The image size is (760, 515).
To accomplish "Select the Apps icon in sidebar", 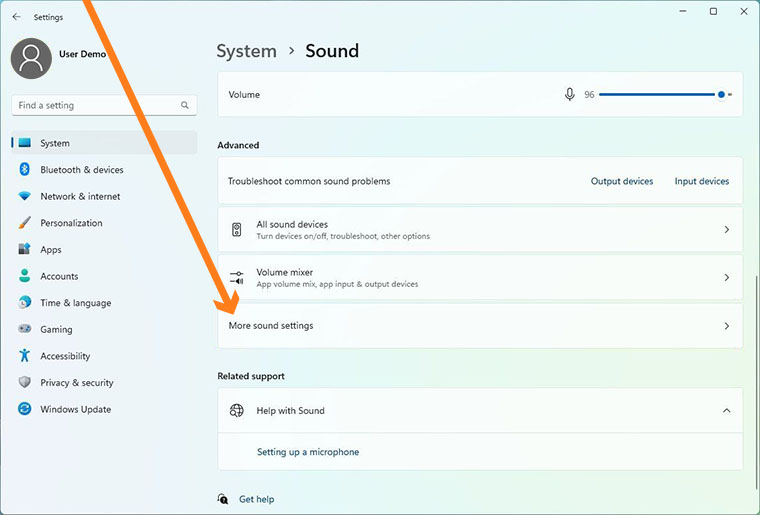I will (25, 249).
